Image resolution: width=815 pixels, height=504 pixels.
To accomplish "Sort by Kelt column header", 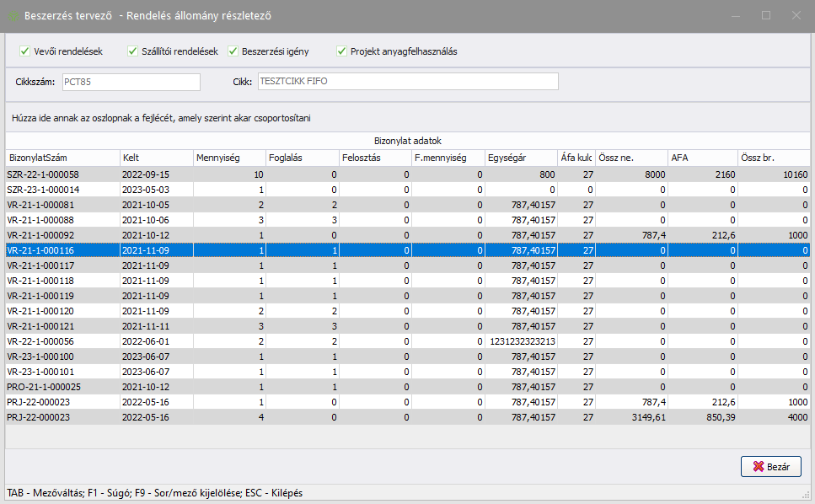I will pos(155,158).
